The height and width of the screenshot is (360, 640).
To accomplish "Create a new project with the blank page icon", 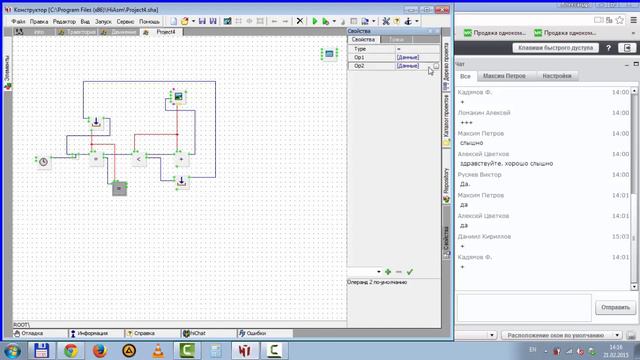I will point(174,21).
